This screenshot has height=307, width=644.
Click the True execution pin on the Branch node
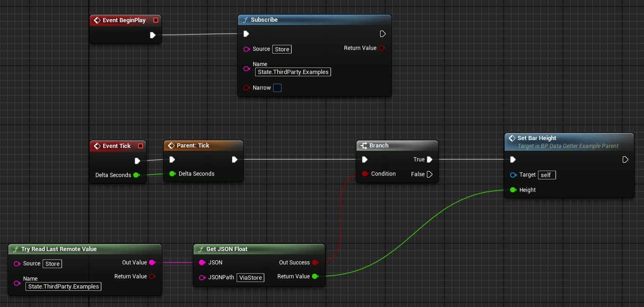coord(430,159)
